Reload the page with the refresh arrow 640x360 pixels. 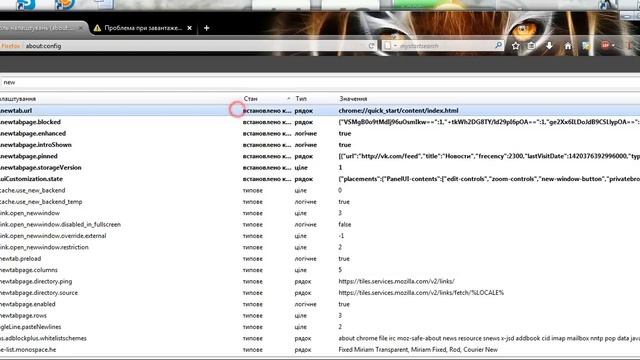[x=371, y=46]
